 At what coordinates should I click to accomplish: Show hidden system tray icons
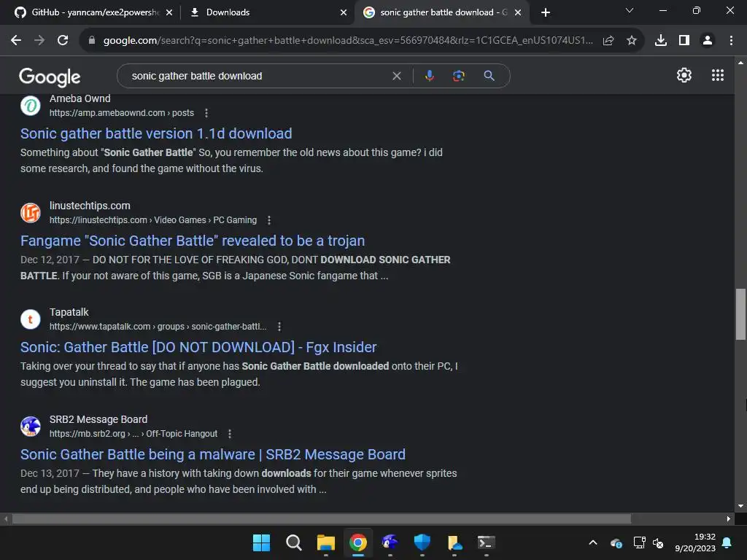[x=593, y=542]
